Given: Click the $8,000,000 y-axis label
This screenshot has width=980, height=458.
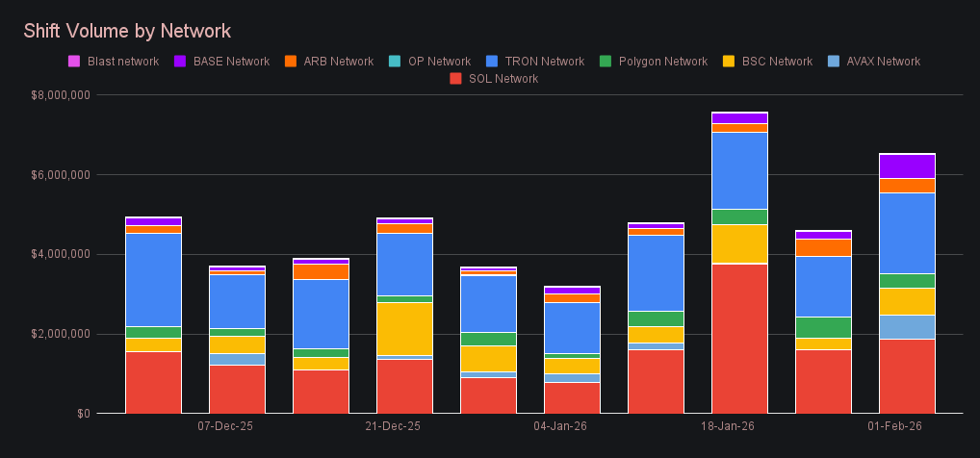Looking at the screenshot, I should pyautogui.click(x=62, y=95).
